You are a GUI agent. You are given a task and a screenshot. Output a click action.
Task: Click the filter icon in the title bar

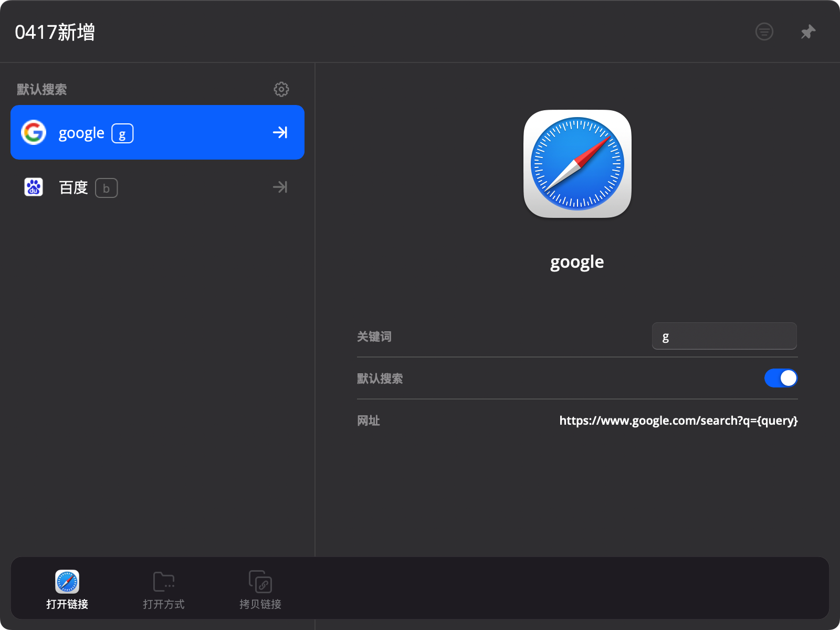point(764,31)
